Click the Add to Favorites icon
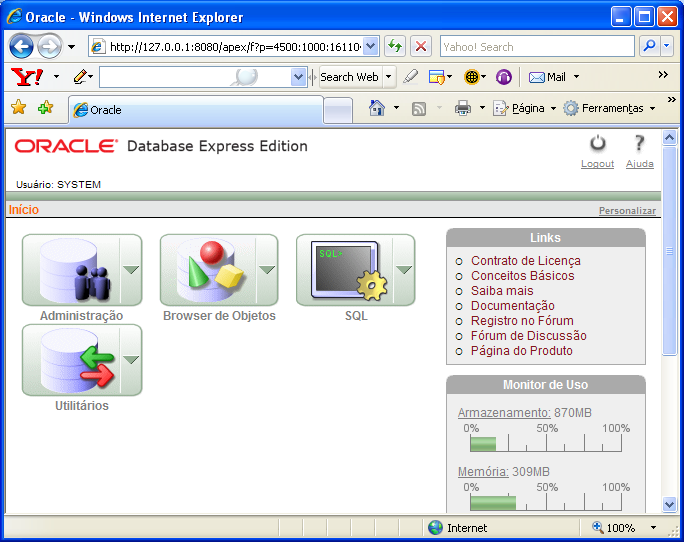 (x=45, y=107)
